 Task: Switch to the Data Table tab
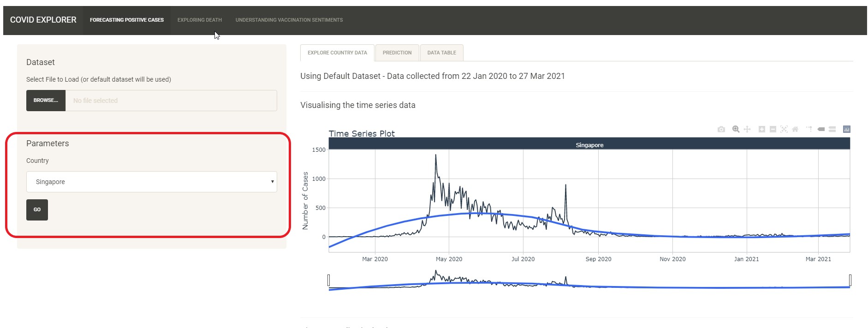(441, 53)
